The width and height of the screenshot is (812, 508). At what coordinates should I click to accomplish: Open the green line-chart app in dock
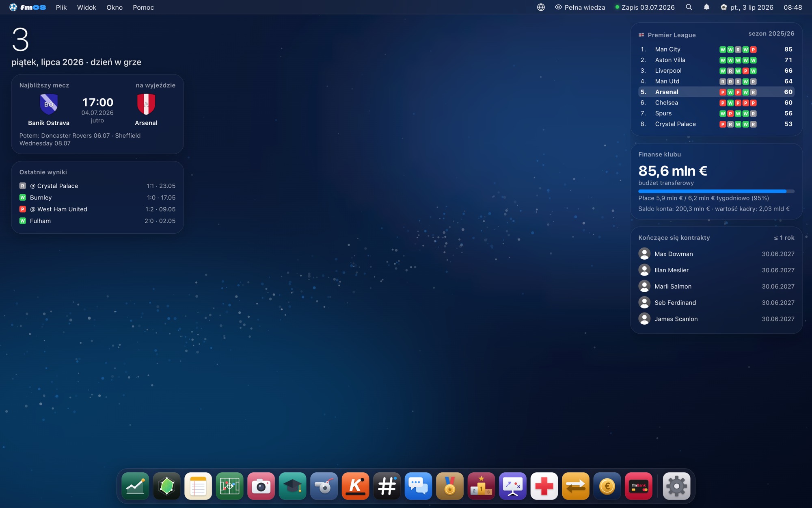[135, 486]
